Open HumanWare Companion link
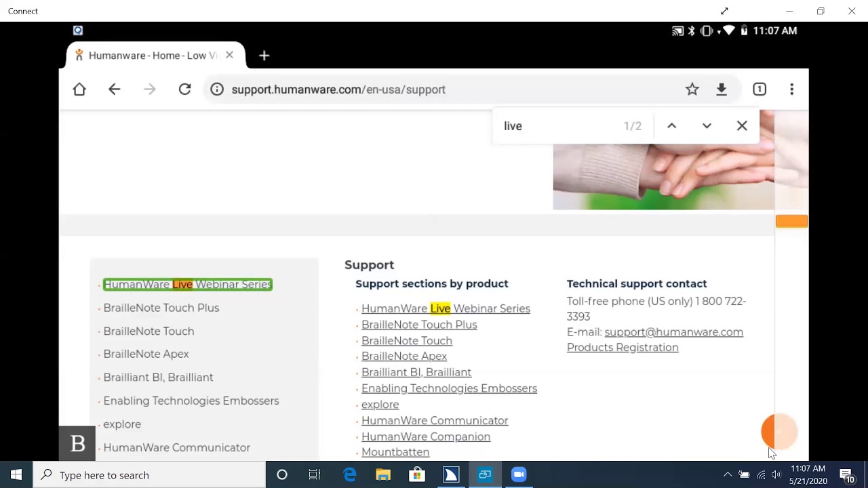The image size is (868, 488). click(x=426, y=437)
